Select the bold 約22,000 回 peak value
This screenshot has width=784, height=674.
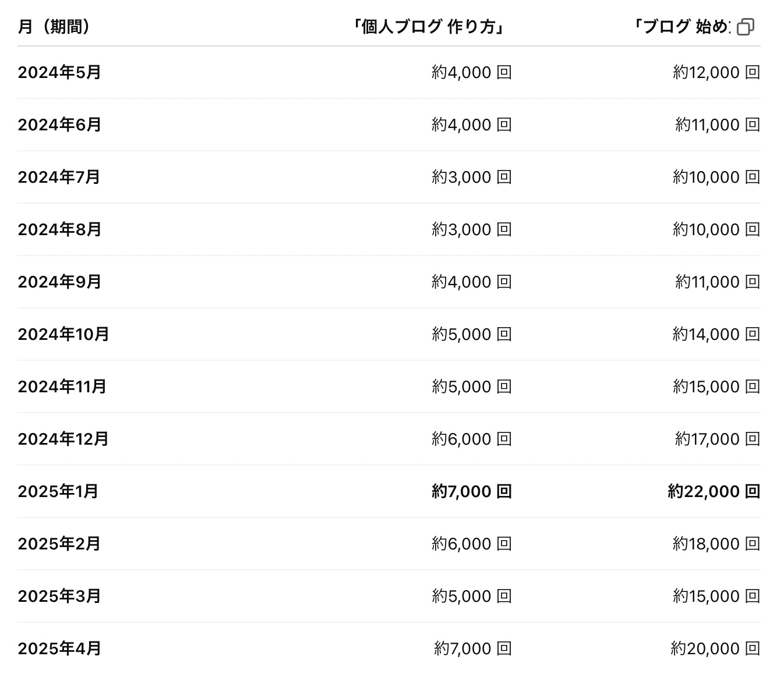coord(714,491)
